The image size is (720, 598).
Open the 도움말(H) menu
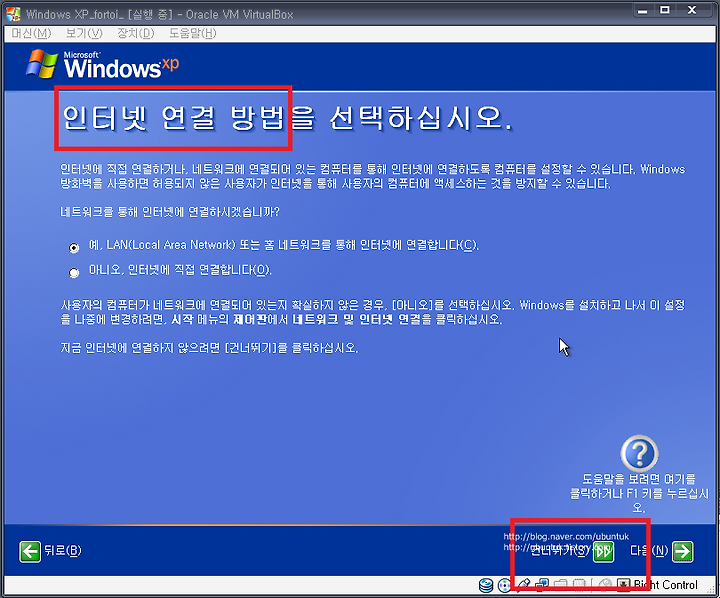click(x=192, y=33)
